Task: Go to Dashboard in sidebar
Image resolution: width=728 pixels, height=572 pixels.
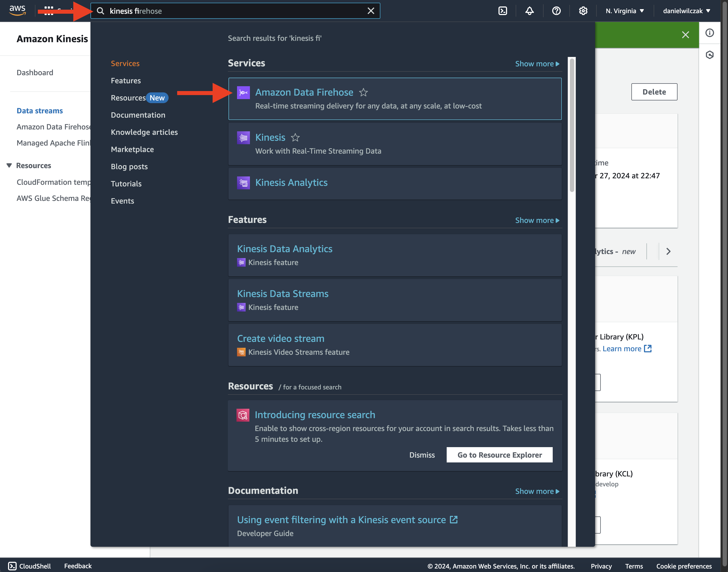Action: (35, 73)
